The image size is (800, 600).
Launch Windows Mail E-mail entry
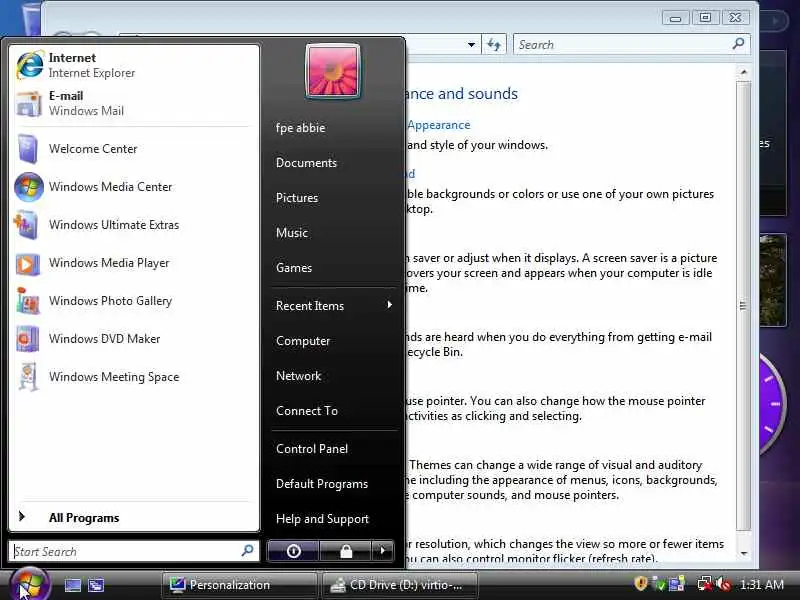click(x=134, y=104)
